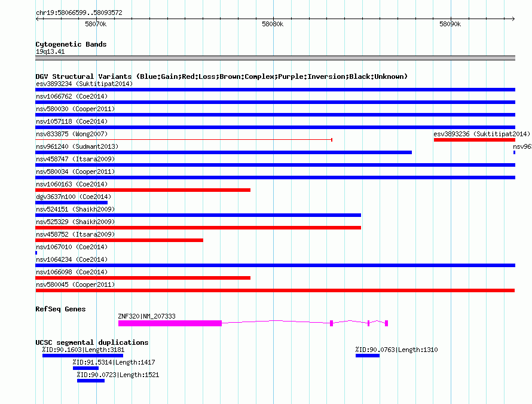Open nsv1067010 (Coe2014) variant label
This screenshot has height=404, width=532.
coord(72,247)
